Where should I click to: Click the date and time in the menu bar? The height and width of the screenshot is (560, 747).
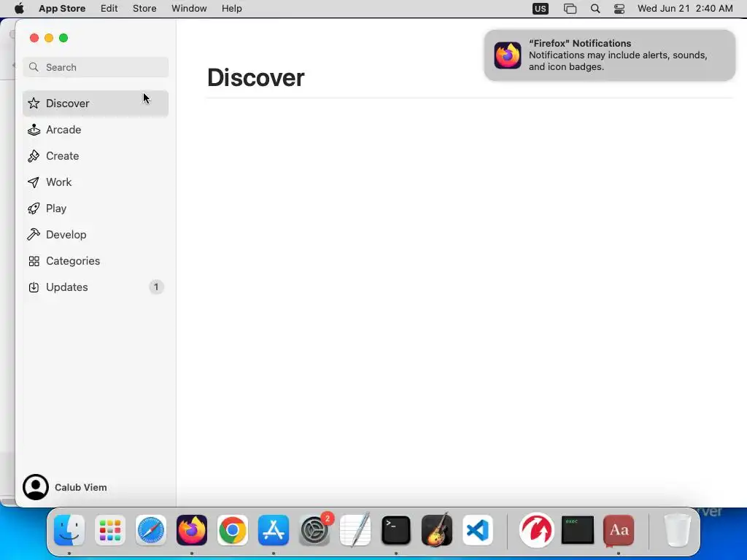coord(685,9)
